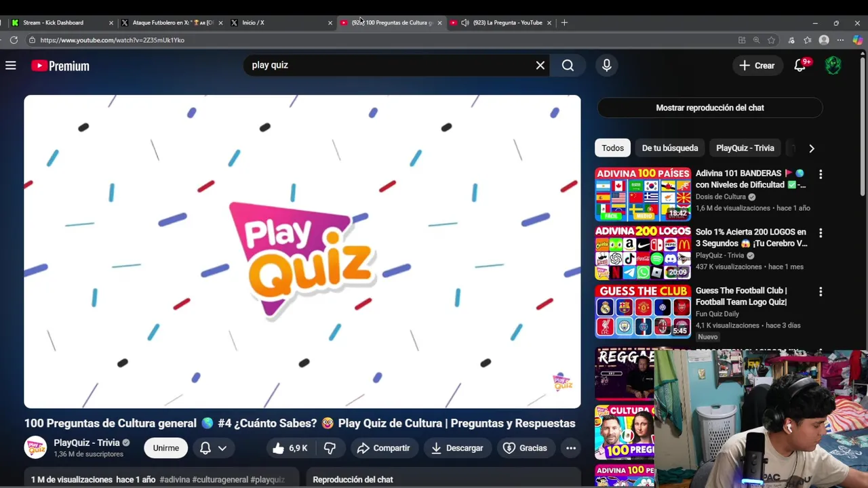Open the YouTube hamburger guide menu
Screen dimensions: 868x488
(11, 66)
